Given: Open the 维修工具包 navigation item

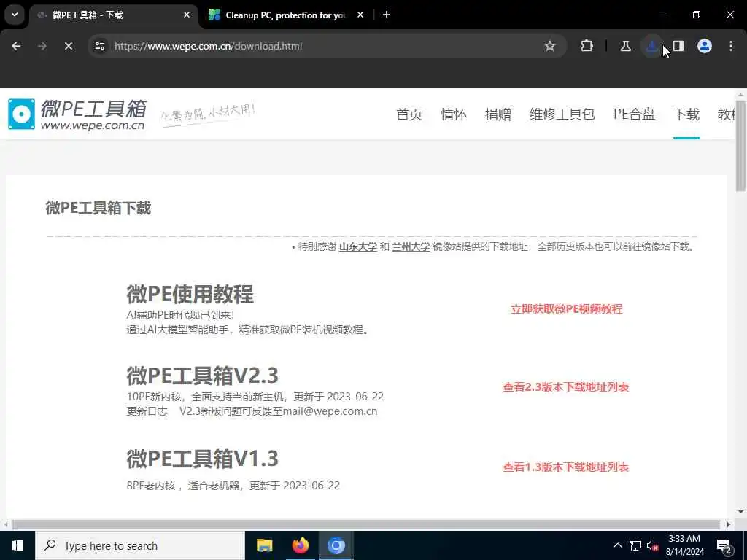Looking at the screenshot, I should point(562,114).
